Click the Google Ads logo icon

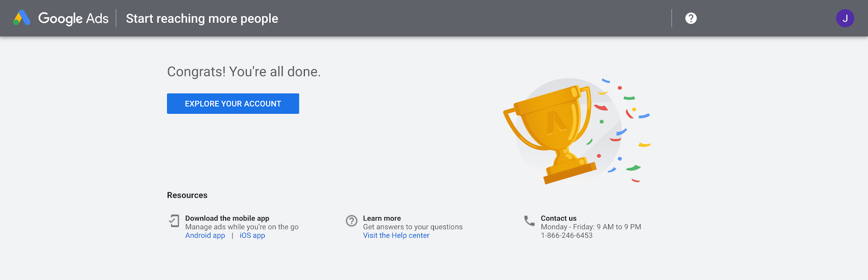click(x=22, y=18)
